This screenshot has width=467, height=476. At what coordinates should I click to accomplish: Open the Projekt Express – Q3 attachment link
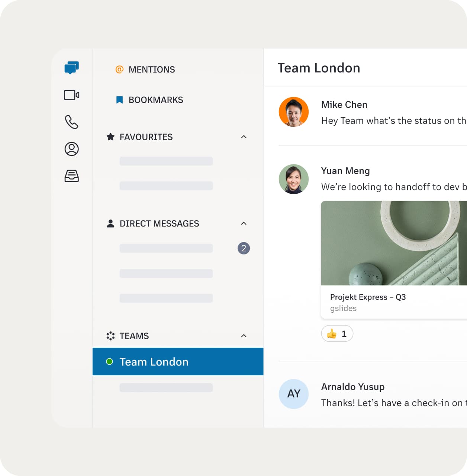click(x=367, y=297)
